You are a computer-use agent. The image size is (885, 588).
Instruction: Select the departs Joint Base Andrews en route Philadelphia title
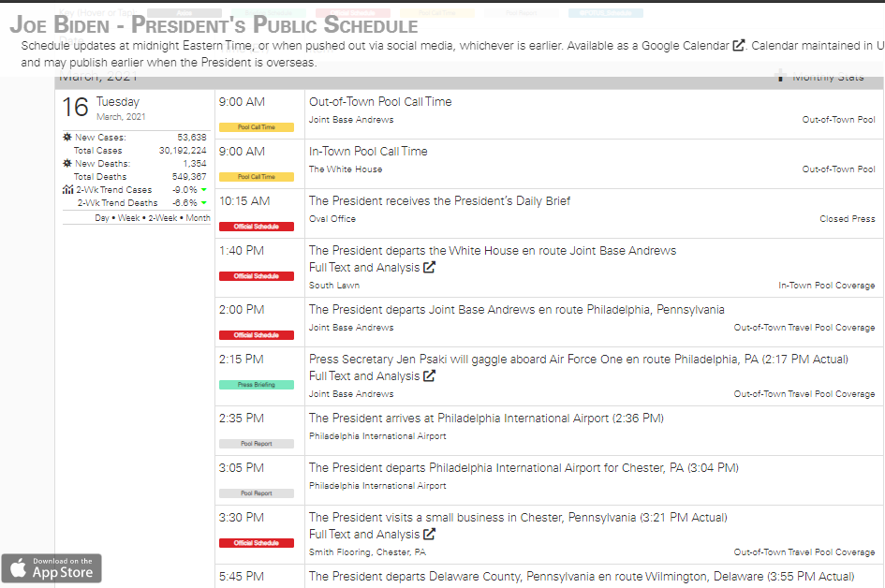(516, 310)
